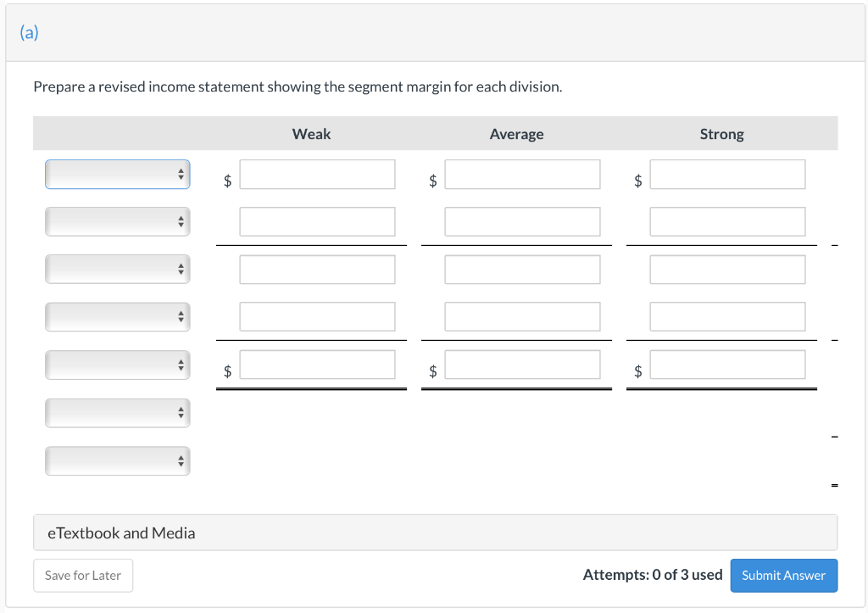Open the last row label dropdown
This screenshot has width=868, height=613.
coord(118,461)
